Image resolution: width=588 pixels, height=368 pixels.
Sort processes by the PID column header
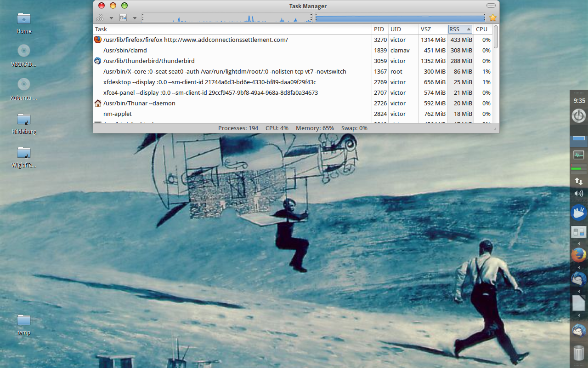coord(380,29)
